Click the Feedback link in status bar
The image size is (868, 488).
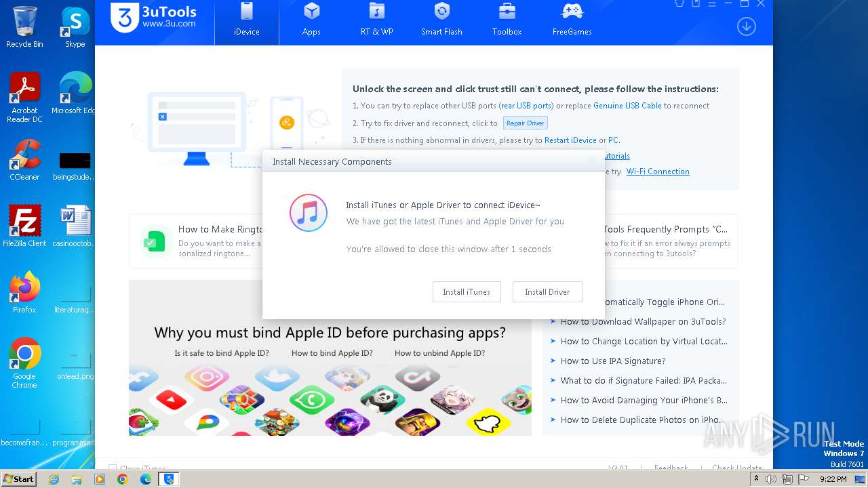pos(671,468)
